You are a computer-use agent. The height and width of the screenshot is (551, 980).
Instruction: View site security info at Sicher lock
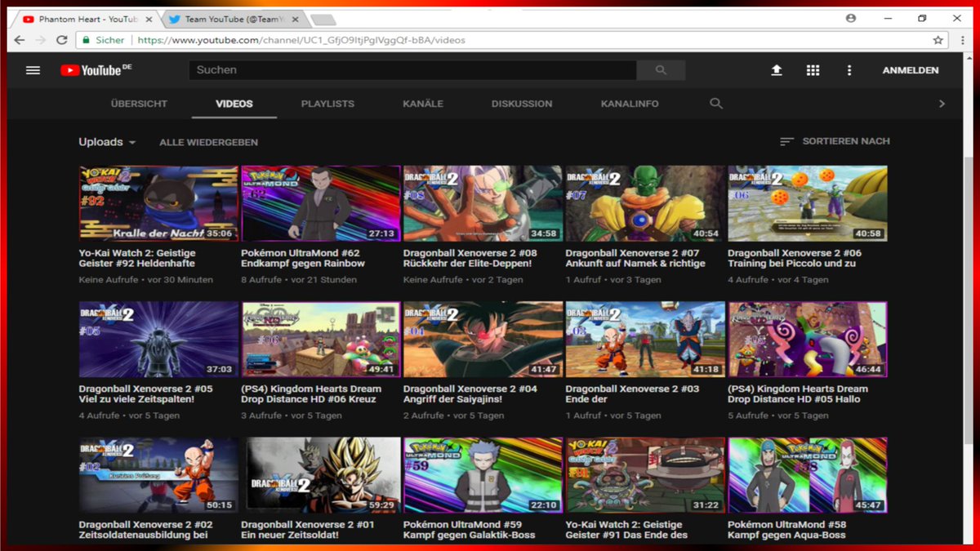click(103, 40)
